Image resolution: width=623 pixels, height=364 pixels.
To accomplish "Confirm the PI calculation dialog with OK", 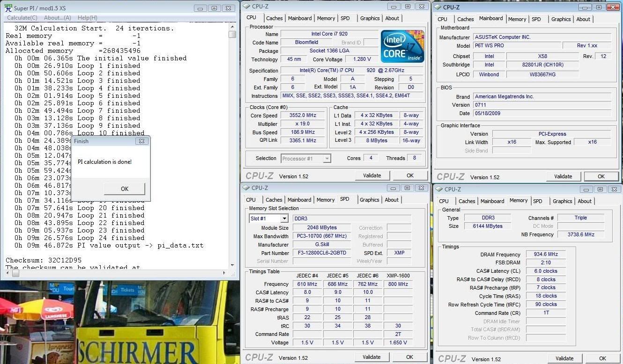I will pyautogui.click(x=124, y=189).
